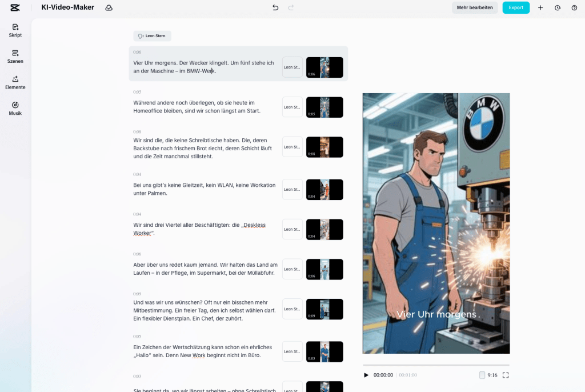Switch to the Szenen panel
Image resolution: width=585 pixels, height=392 pixels.
point(15,56)
